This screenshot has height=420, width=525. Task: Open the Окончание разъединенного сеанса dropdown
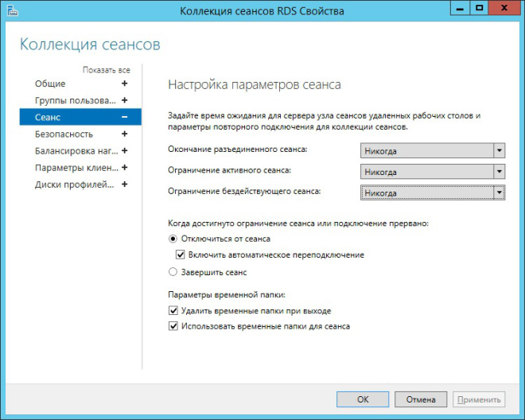(432, 150)
